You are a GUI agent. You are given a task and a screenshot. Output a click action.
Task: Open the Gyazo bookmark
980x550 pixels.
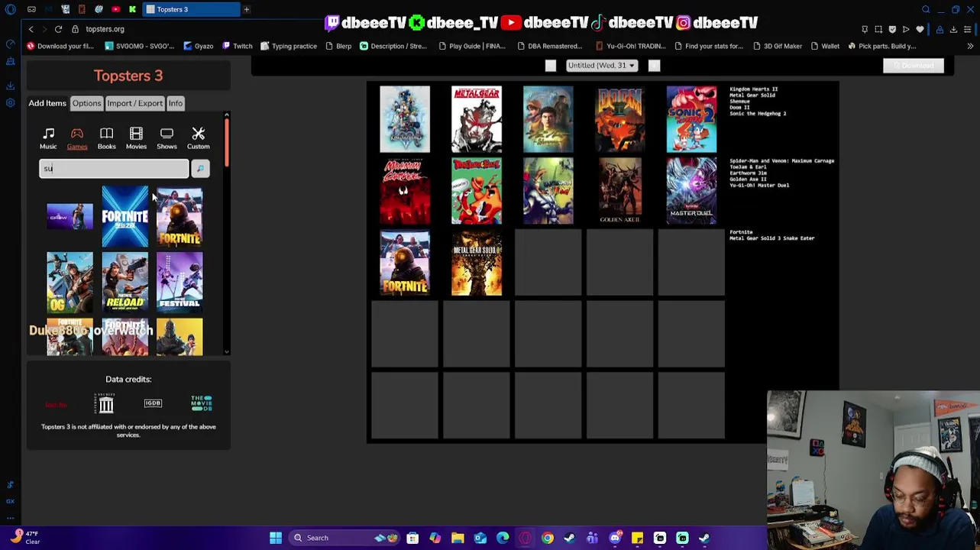(198, 46)
